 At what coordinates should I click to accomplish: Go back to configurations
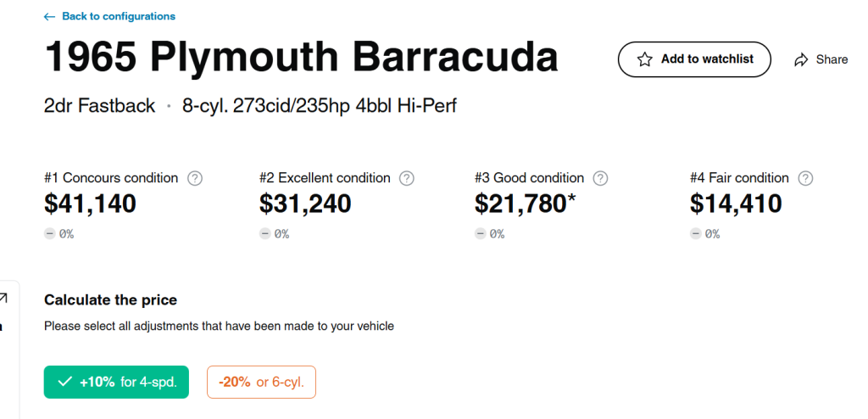119,17
